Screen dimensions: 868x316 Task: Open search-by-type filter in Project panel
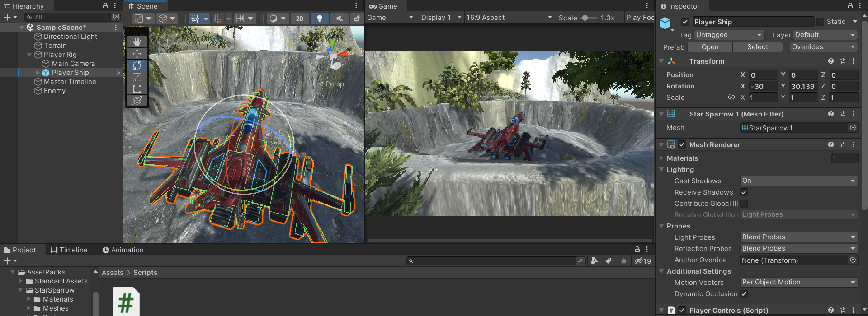coord(594,261)
